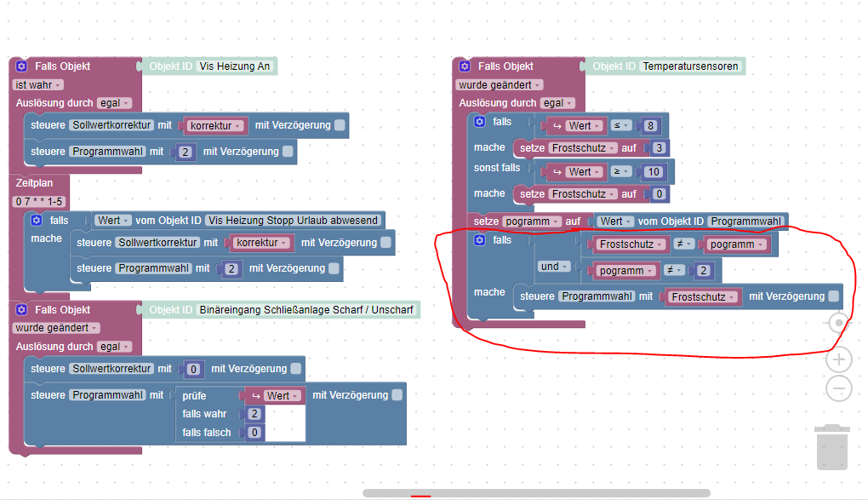Image resolution: width=868 pixels, height=500 pixels.
Task: Edit the number value 8 in comparison
Action: [650, 125]
